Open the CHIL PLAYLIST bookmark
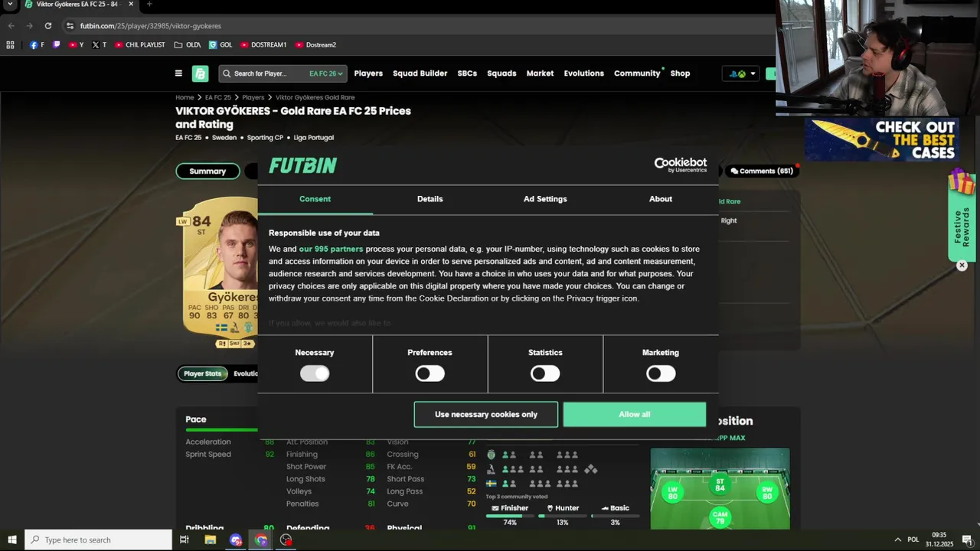This screenshot has height=551, width=980. 140,45
